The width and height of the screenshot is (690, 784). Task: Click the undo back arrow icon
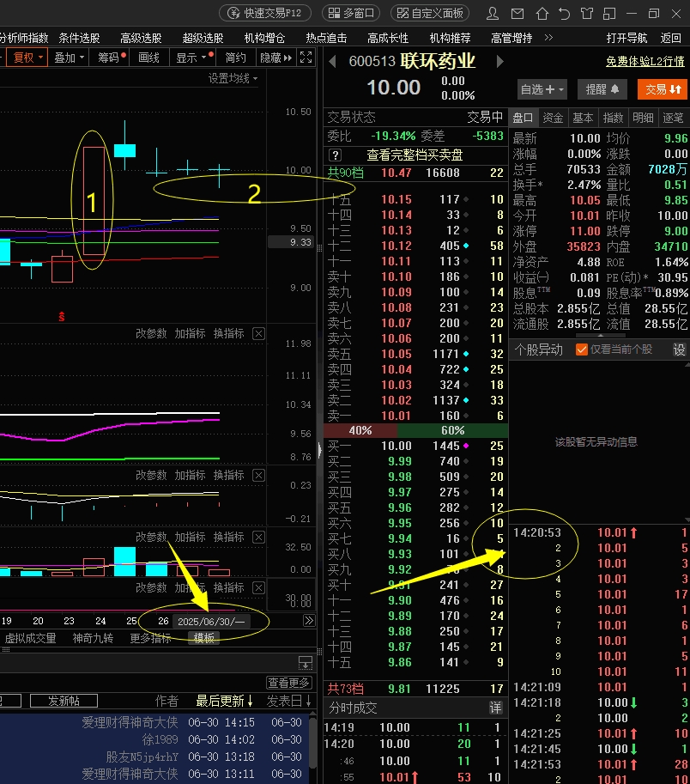coord(565,14)
